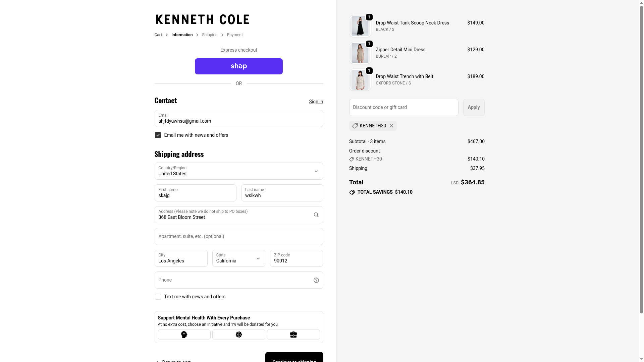Open the Country/Region dropdown
The height and width of the screenshot is (362, 644).
point(238,171)
